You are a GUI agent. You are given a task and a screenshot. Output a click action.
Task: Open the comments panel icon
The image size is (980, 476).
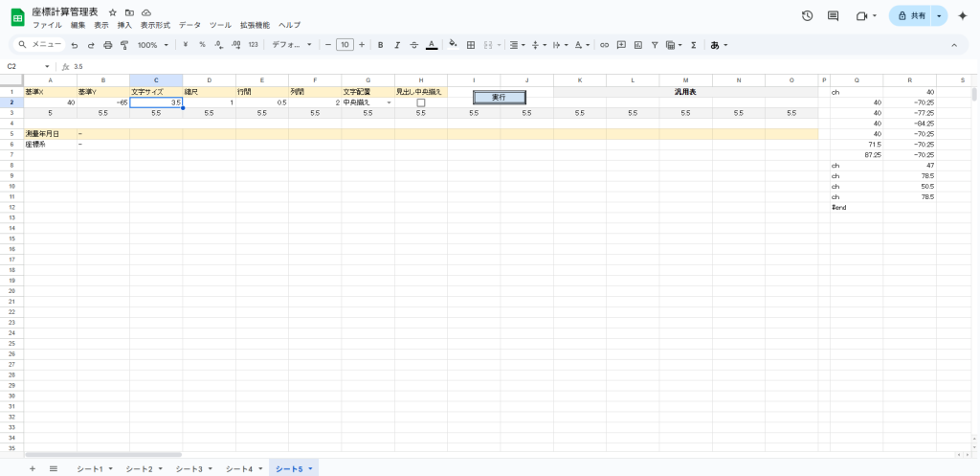click(x=833, y=16)
